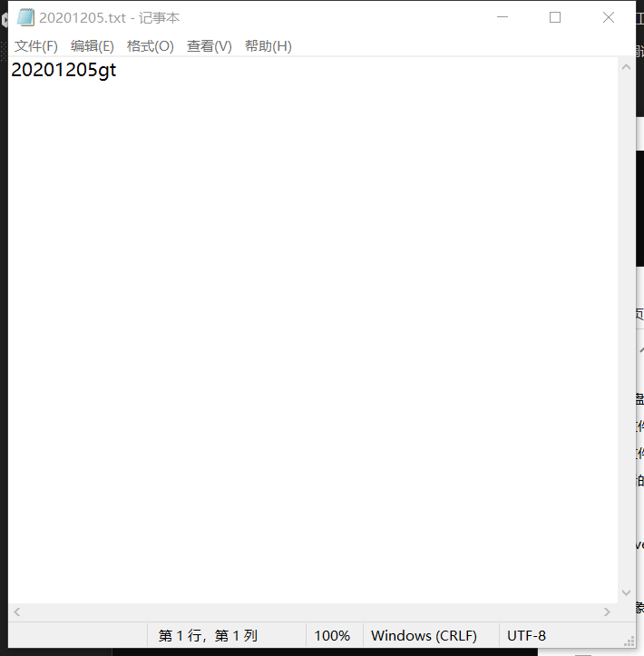This screenshot has height=656, width=644.
Task: Close the 20201205.txt Notepad window
Action: 609,17
